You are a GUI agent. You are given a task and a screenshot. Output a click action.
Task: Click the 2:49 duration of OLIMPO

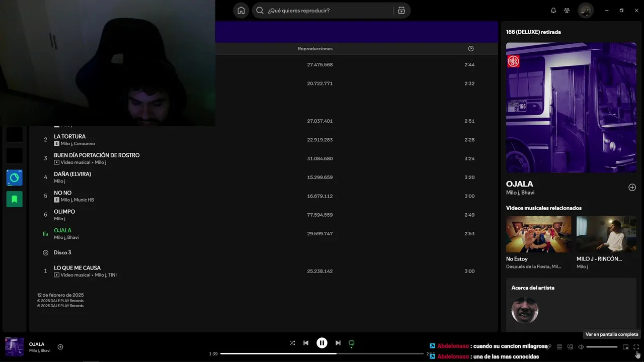coord(469,215)
